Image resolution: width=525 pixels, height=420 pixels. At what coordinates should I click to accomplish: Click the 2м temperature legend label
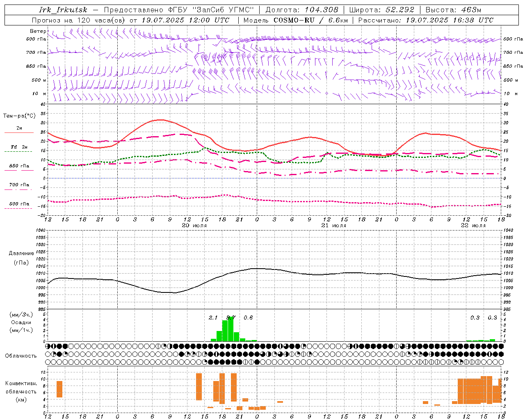pyautogui.click(x=19, y=128)
